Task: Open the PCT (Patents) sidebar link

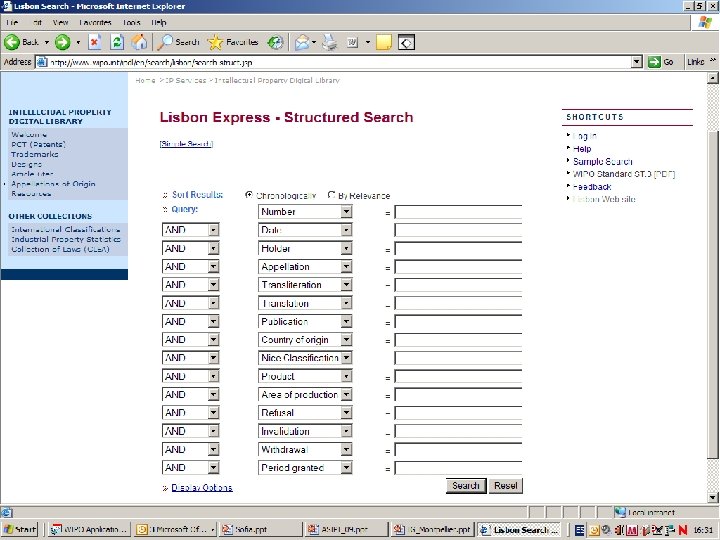Action: tap(38, 144)
